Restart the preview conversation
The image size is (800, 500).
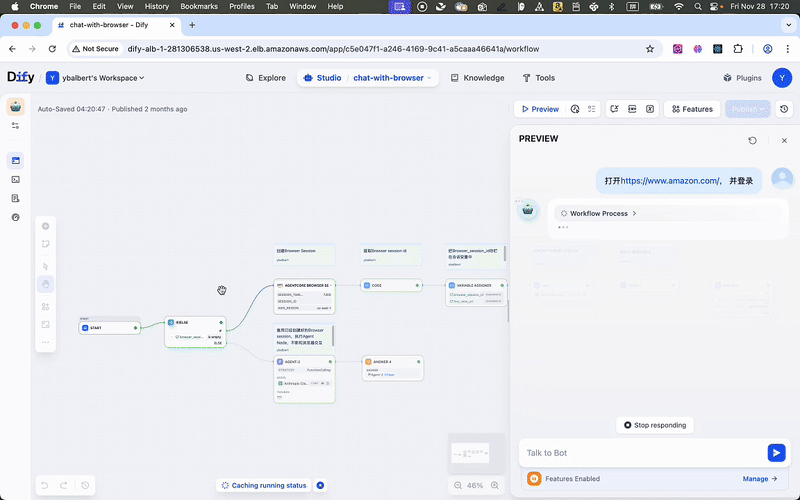point(752,140)
